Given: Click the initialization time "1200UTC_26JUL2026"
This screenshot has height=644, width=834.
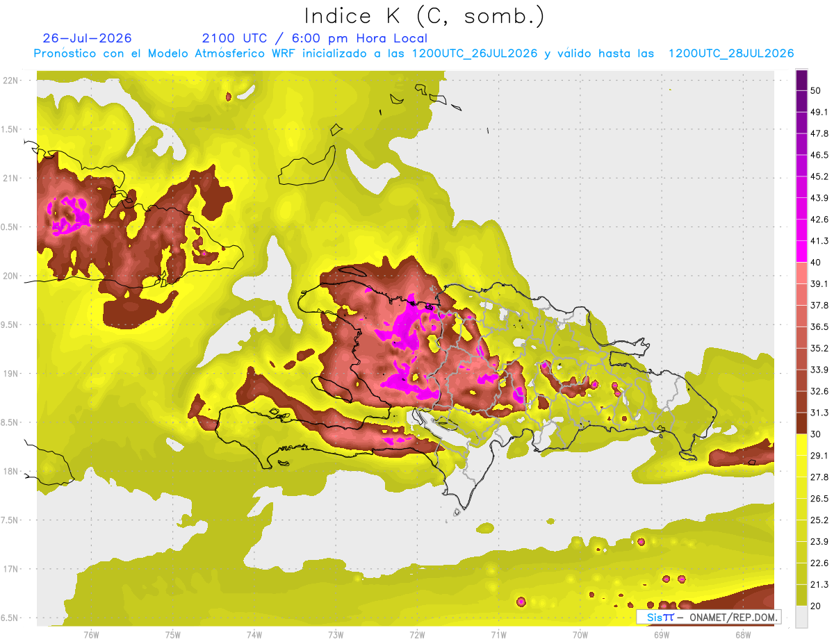Looking at the screenshot, I should (475, 53).
